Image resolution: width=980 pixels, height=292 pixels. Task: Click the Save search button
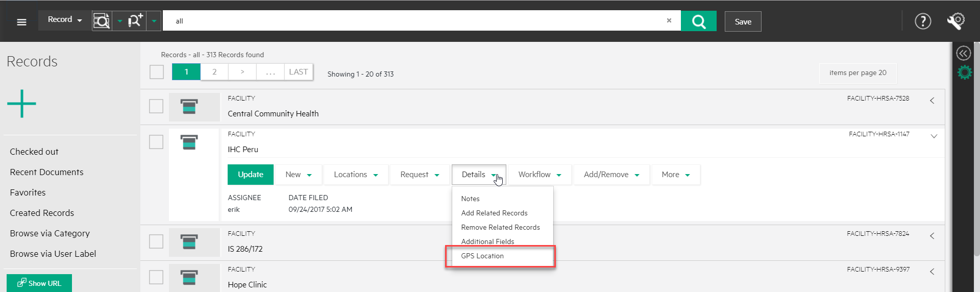[x=743, y=21]
